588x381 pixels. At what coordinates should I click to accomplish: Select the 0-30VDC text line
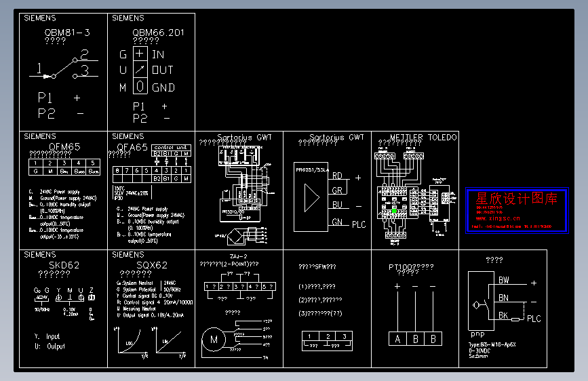click(479, 350)
